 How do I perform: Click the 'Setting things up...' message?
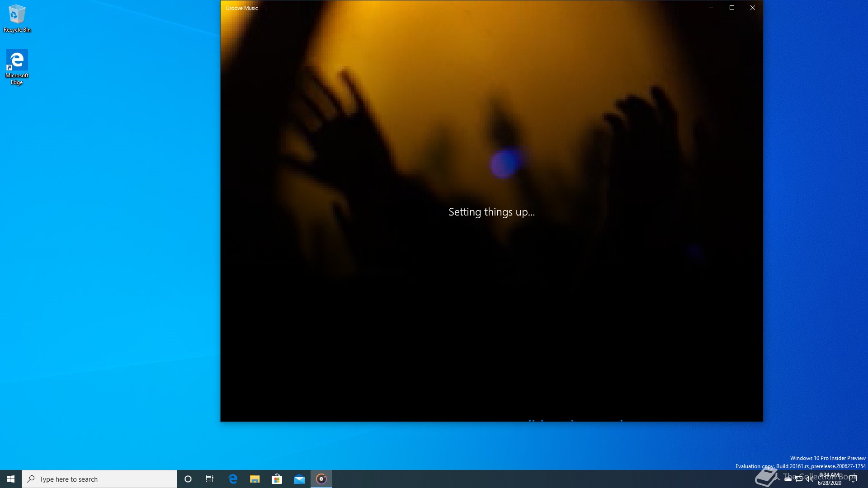[x=491, y=212]
